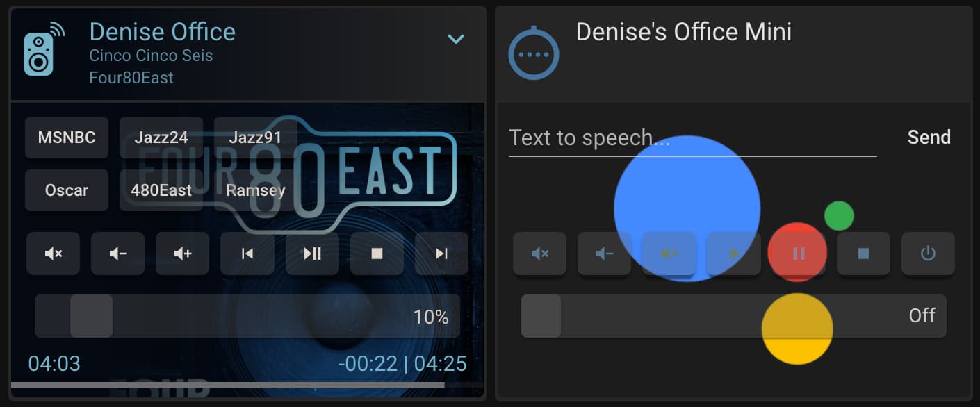
Task: Skip to next track on Denise Office
Action: (x=441, y=254)
